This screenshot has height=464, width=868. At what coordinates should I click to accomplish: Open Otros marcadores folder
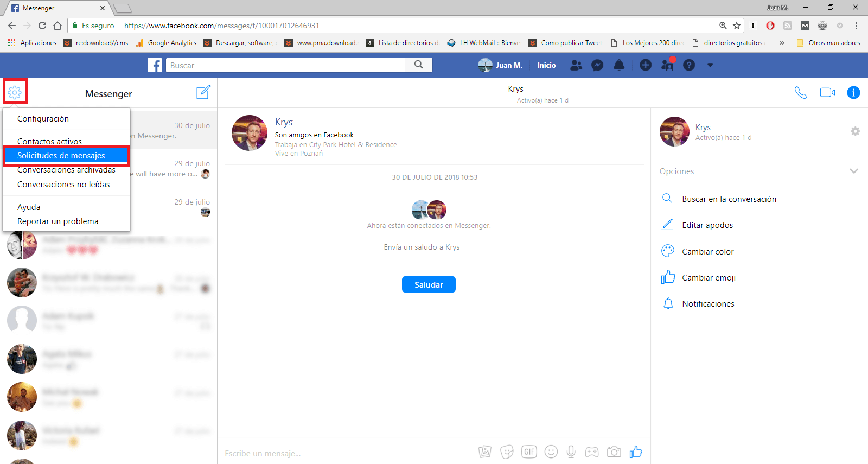click(828, 43)
